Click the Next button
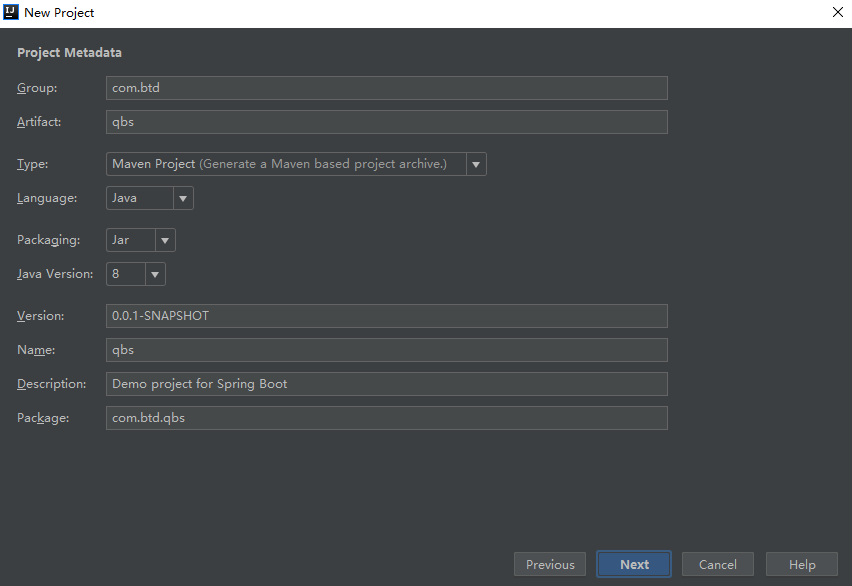This screenshot has width=852, height=586. 634,564
